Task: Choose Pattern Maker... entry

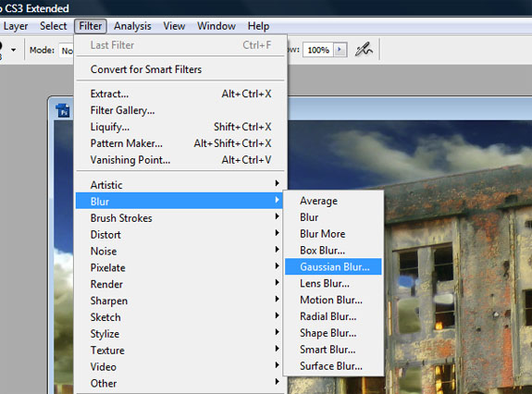Action: (x=180, y=143)
